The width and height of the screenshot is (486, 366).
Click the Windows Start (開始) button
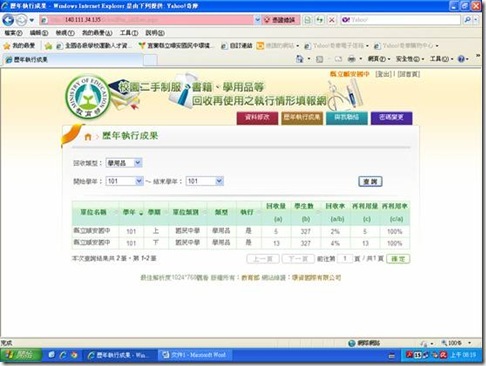point(21,355)
